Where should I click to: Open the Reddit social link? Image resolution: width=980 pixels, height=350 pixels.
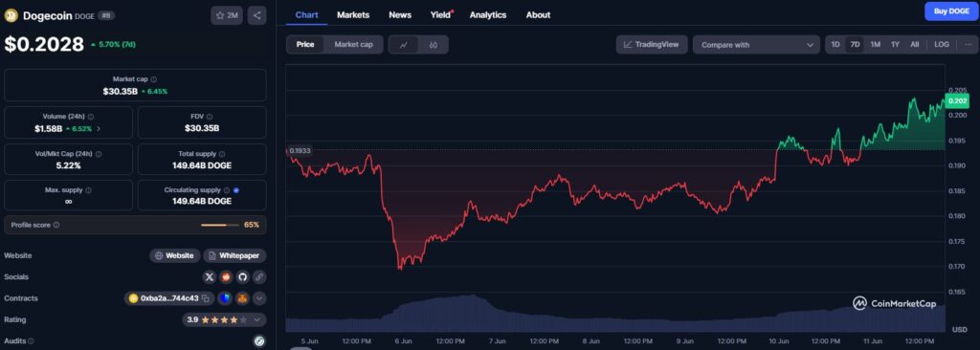point(226,277)
